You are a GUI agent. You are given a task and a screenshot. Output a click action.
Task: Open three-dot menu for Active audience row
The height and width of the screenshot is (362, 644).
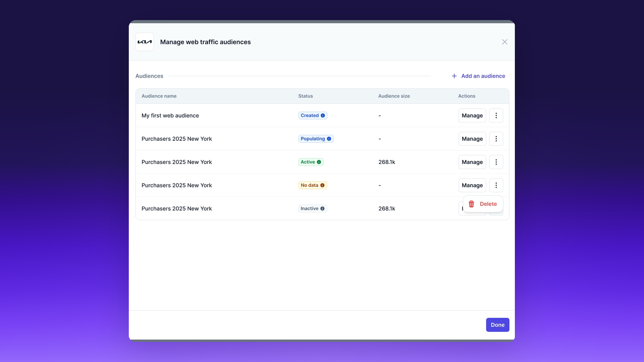496,162
